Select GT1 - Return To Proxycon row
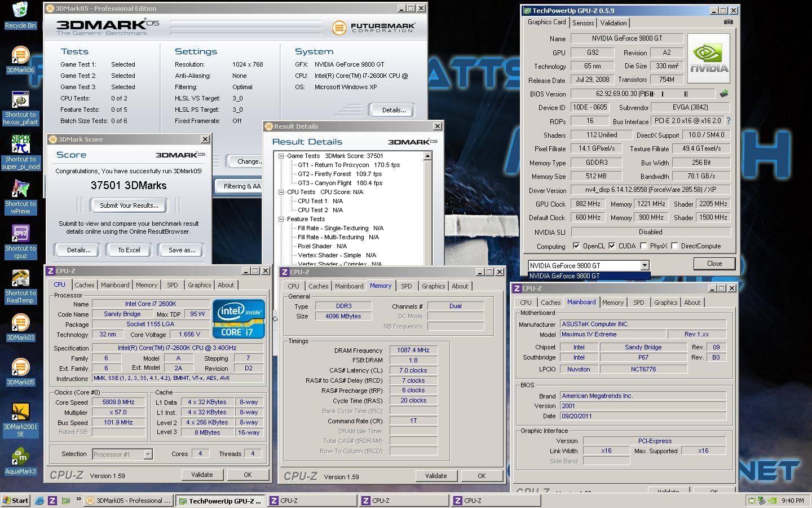 click(x=348, y=165)
